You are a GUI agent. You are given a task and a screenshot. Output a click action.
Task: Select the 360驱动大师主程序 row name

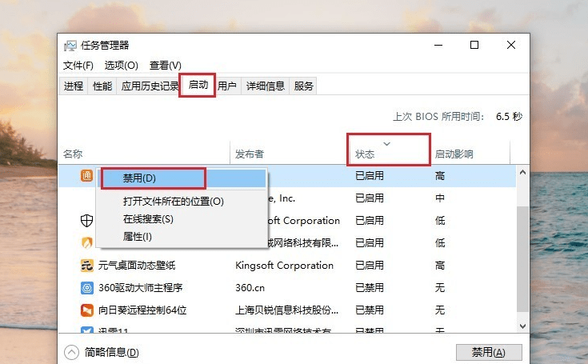(x=140, y=288)
